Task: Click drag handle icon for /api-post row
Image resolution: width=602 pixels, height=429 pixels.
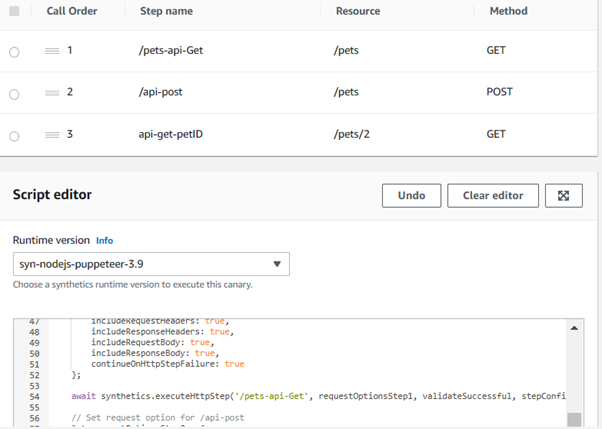Action: [52, 93]
